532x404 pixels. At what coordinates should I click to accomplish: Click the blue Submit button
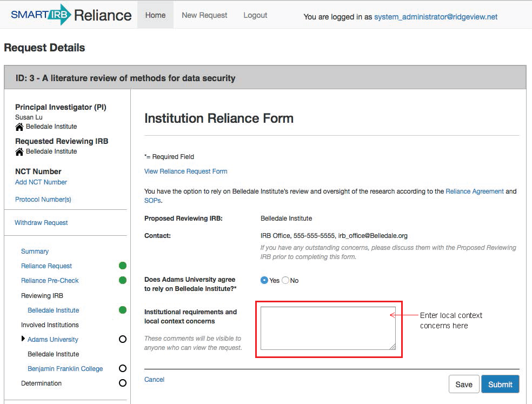tap(500, 384)
